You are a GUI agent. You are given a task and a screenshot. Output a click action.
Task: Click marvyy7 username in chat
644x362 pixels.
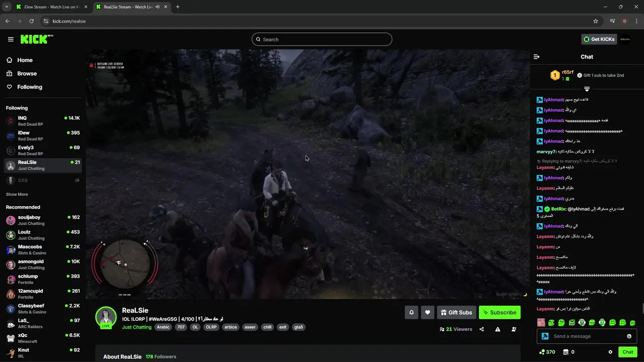click(x=546, y=151)
